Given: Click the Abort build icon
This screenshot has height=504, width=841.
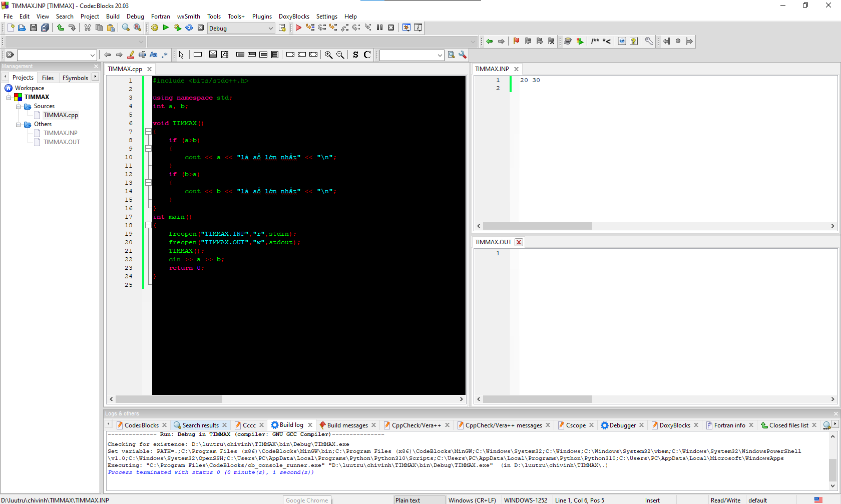Looking at the screenshot, I should click(201, 28).
